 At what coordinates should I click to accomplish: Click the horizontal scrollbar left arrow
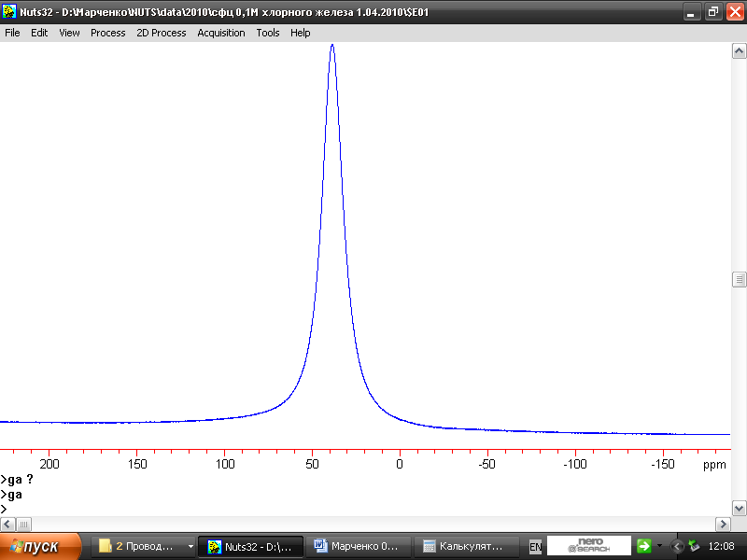pyautogui.click(x=7, y=525)
